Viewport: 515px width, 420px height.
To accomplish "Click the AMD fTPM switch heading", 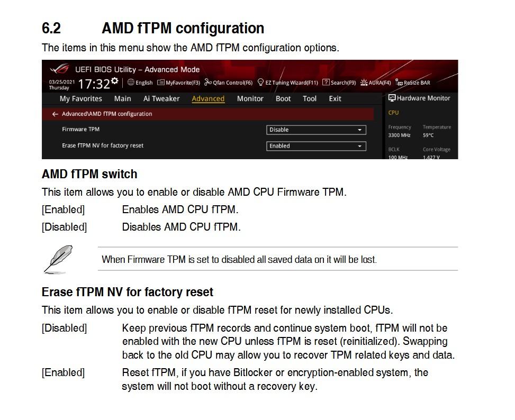I will pos(89,174).
